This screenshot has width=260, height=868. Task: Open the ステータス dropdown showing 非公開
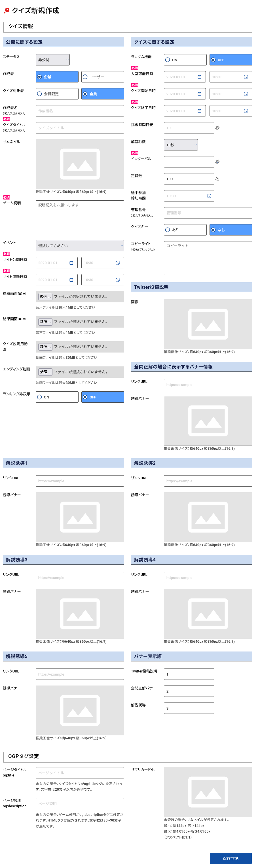point(53,60)
